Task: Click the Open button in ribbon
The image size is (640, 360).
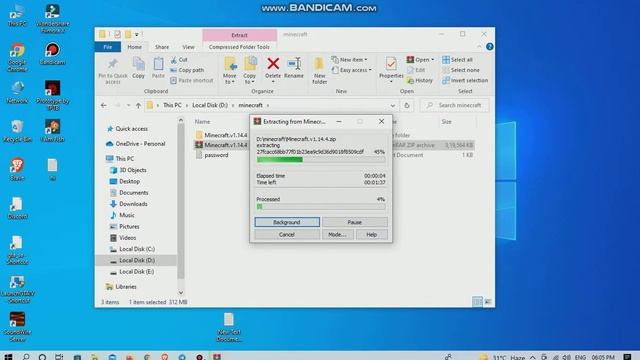Action: click(x=420, y=60)
